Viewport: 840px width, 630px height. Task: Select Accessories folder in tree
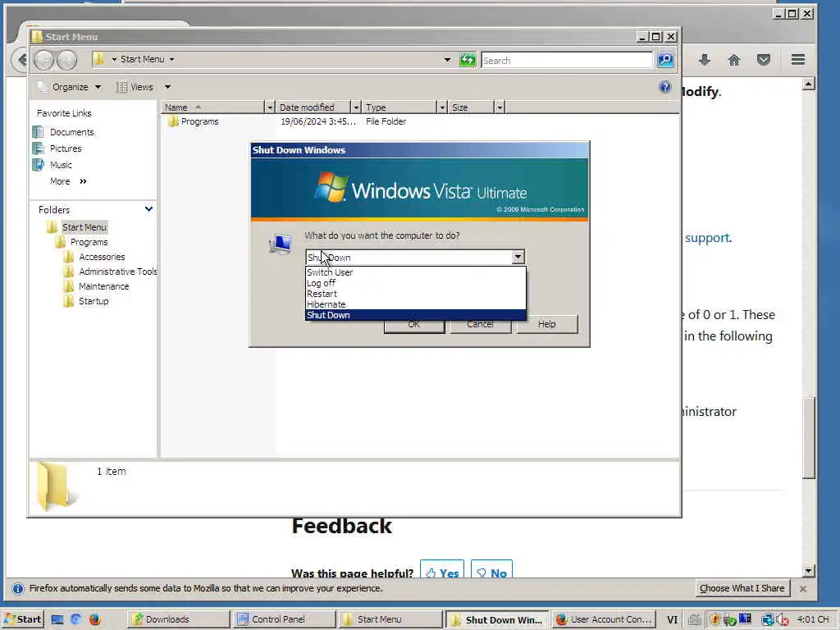[102, 257]
